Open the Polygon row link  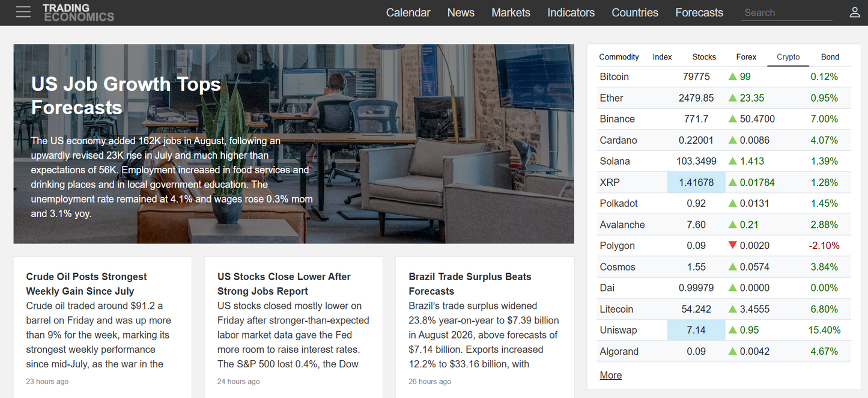tap(617, 246)
